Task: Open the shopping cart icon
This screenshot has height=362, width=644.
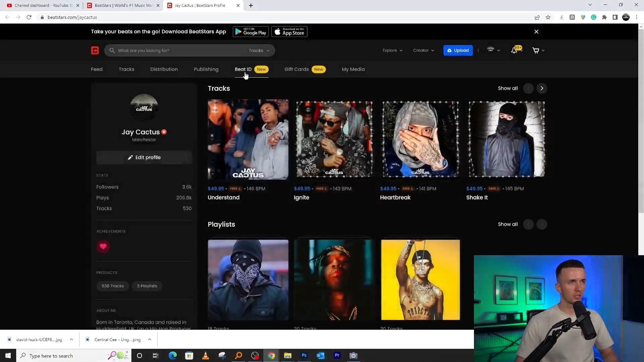Action: click(536, 50)
